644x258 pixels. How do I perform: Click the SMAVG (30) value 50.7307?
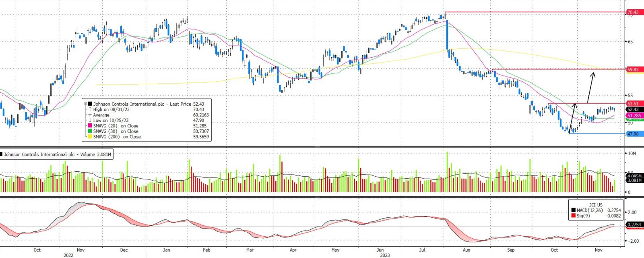[201, 131]
